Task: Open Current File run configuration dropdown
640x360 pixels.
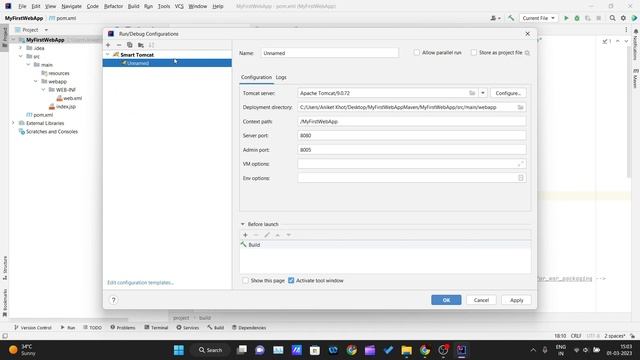Action: (538, 18)
